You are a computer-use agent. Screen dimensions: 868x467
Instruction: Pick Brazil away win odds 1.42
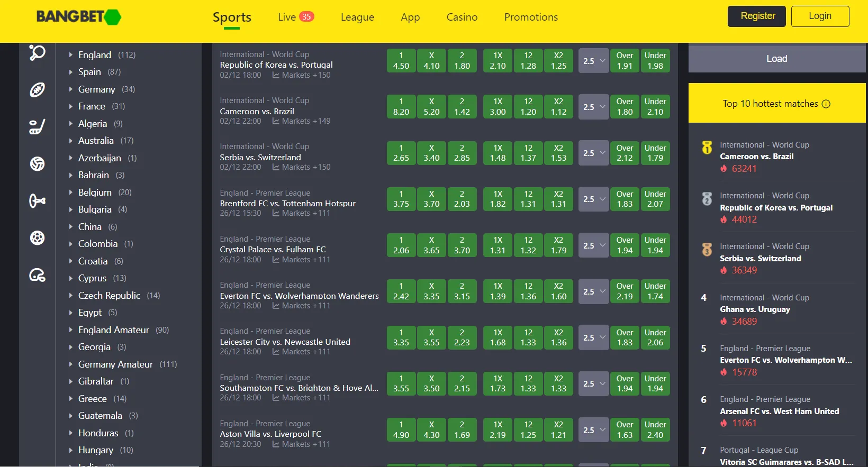(x=462, y=107)
